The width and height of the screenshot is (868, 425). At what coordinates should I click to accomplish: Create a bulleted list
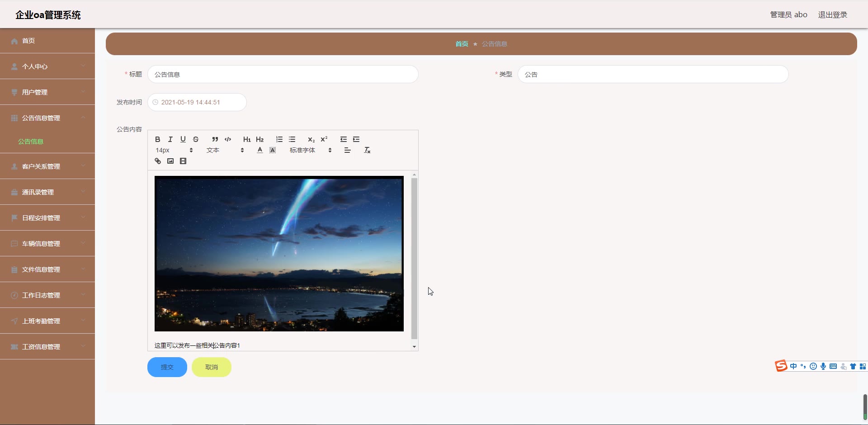[292, 139]
